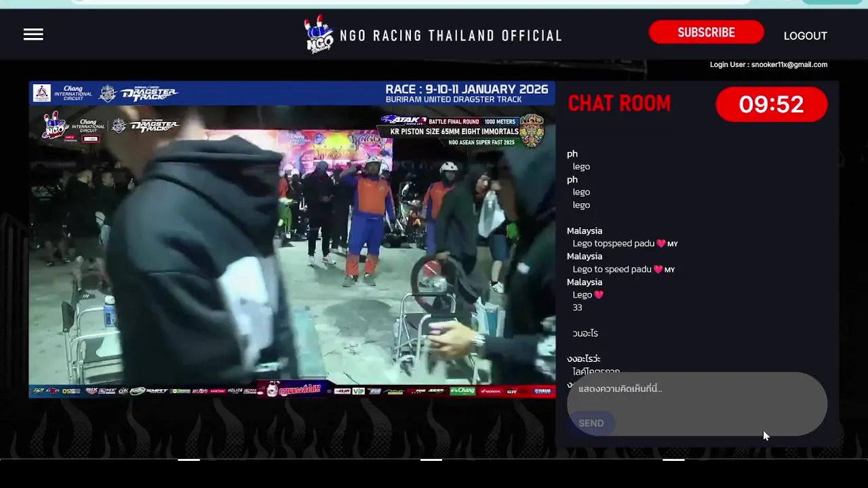This screenshot has height=488, width=868.
Task: Click the CHAT ROOM heading
Action: pyautogui.click(x=618, y=104)
